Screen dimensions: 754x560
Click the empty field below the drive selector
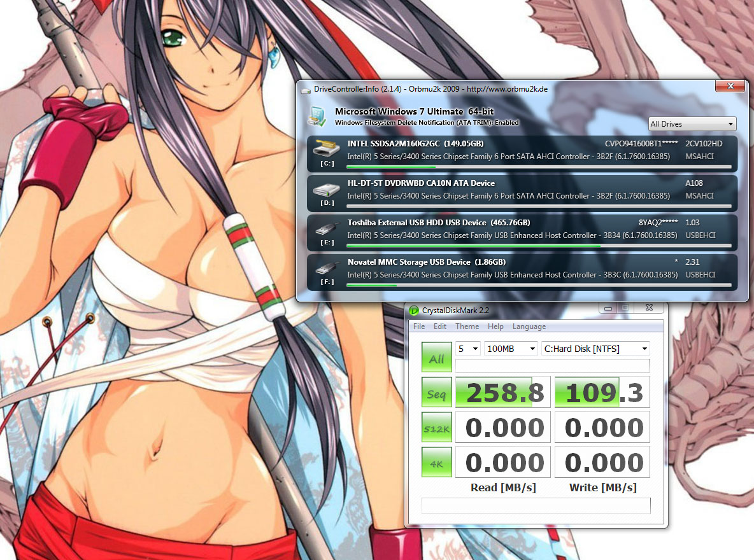[x=552, y=366]
